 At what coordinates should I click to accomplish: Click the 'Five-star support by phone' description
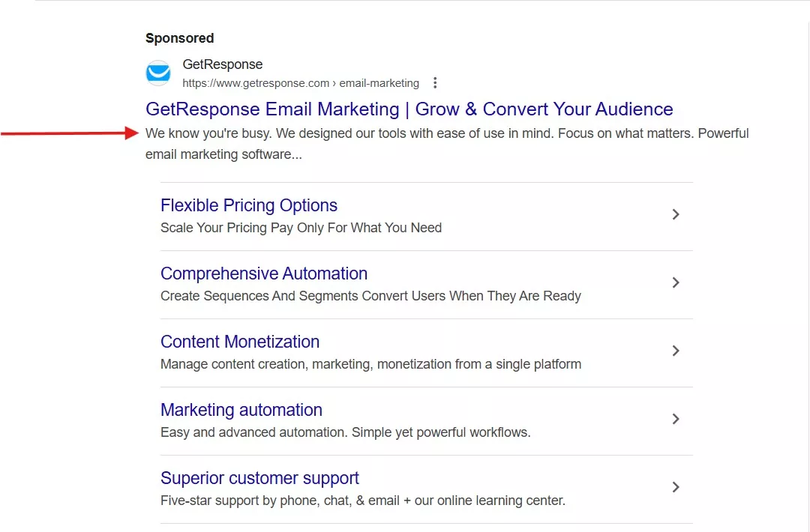pos(362,501)
